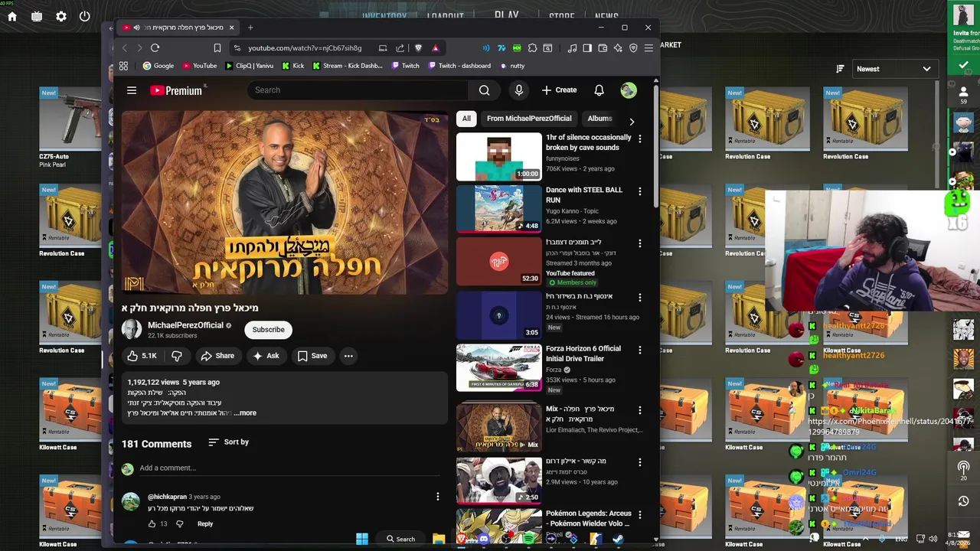Start voice search with microphone icon
This screenshot has width=980, height=551.
519,90
